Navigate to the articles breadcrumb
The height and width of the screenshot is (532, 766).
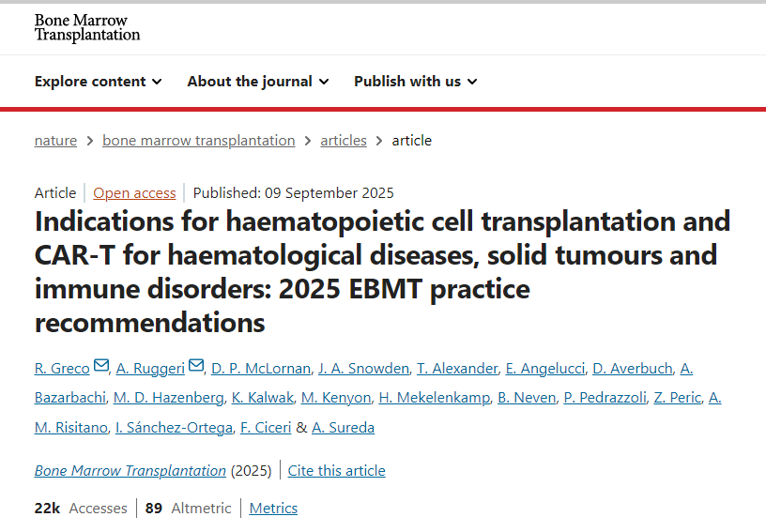pos(344,141)
